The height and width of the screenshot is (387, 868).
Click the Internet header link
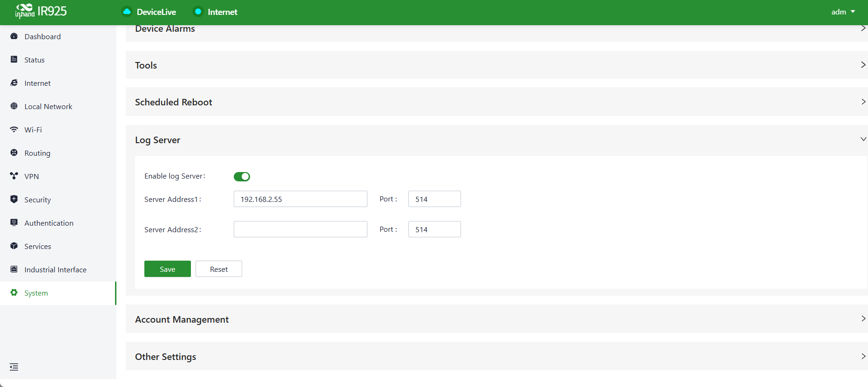[223, 12]
